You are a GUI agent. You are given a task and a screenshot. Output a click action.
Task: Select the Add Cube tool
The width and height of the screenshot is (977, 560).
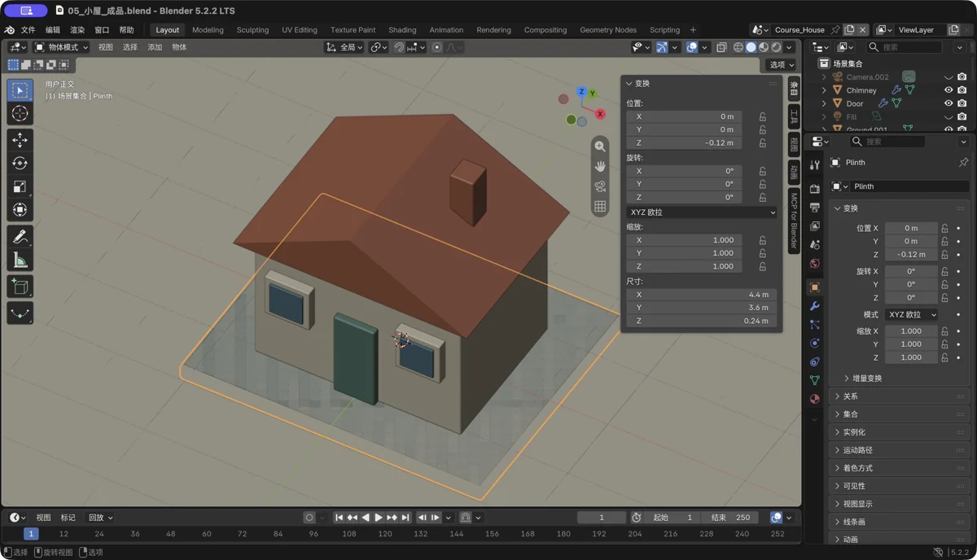coord(20,287)
